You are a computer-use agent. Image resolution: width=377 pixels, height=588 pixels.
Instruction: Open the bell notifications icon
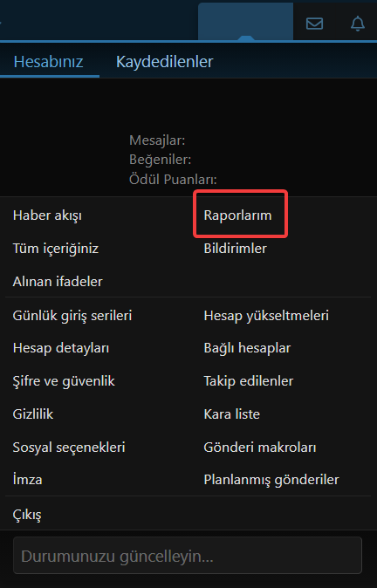pos(358,24)
